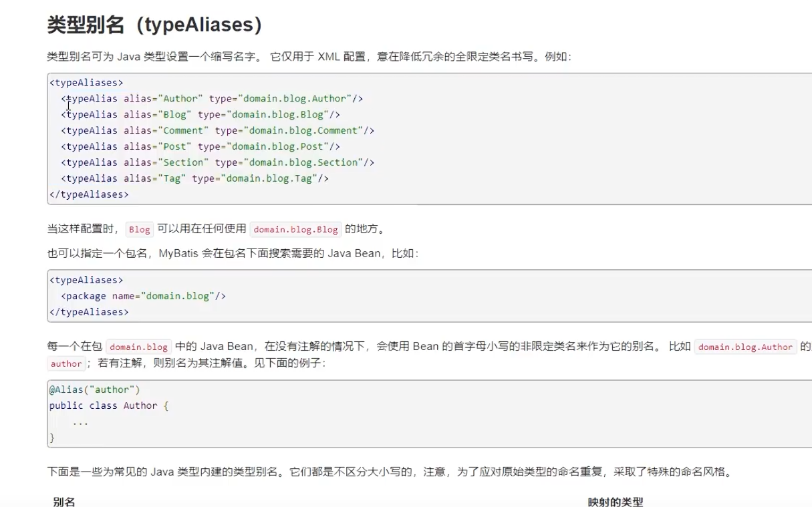Click the typeAlias line for alias "Post"
Image resolution: width=812 pixels, height=507 pixels.
[200, 146]
